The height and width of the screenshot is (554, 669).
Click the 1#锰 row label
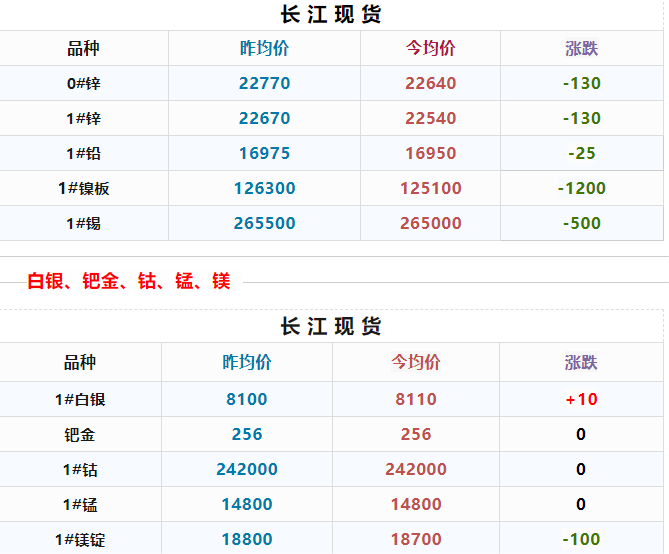tap(80, 505)
